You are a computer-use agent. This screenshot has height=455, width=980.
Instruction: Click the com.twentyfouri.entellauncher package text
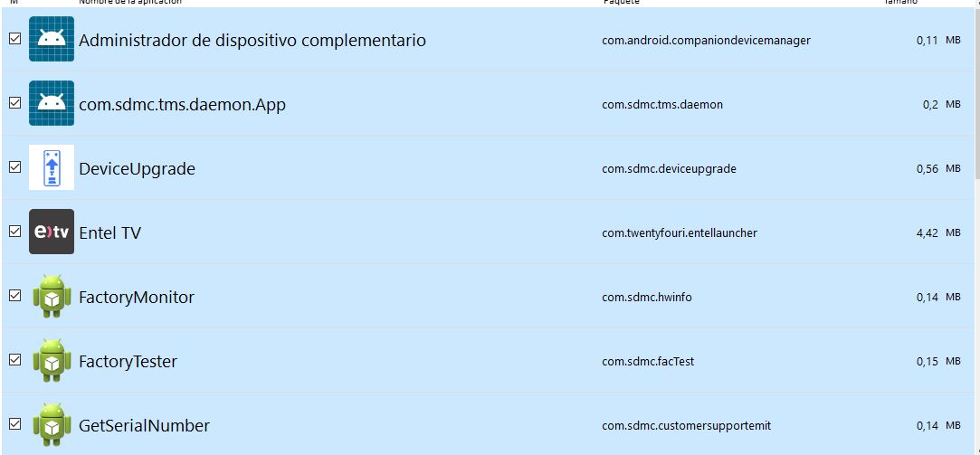(679, 233)
